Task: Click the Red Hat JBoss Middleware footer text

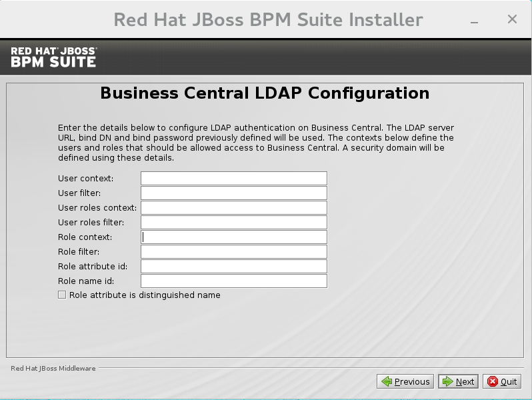Action: click(53, 368)
